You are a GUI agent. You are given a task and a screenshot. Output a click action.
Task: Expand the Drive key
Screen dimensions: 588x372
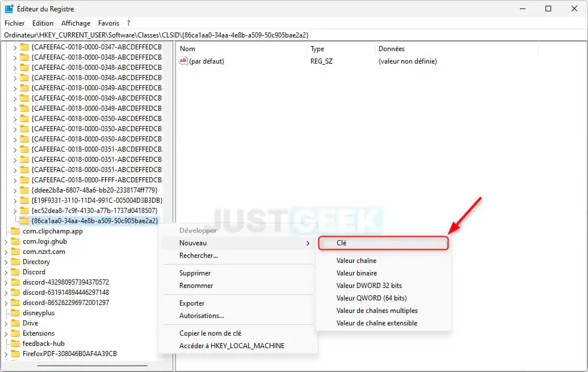pyautogui.click(x=6, y=324)
